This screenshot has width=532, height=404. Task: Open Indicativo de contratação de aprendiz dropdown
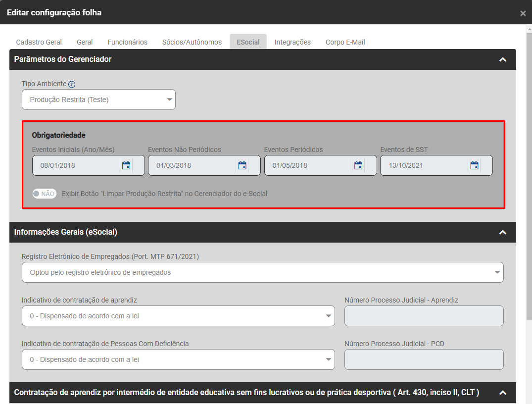pos(178,316)
